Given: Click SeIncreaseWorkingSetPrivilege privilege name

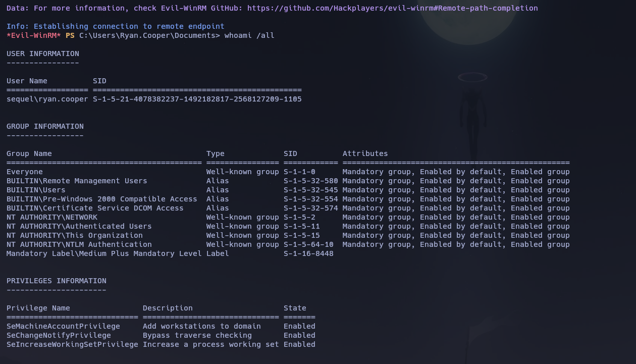Looking at the screenshot, I should pos(72,344).
